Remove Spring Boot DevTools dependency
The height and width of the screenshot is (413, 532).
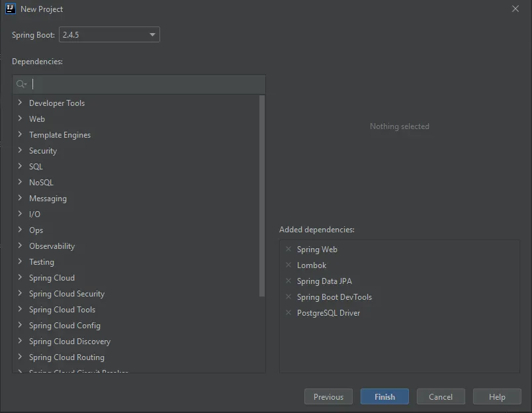point(288,297)
